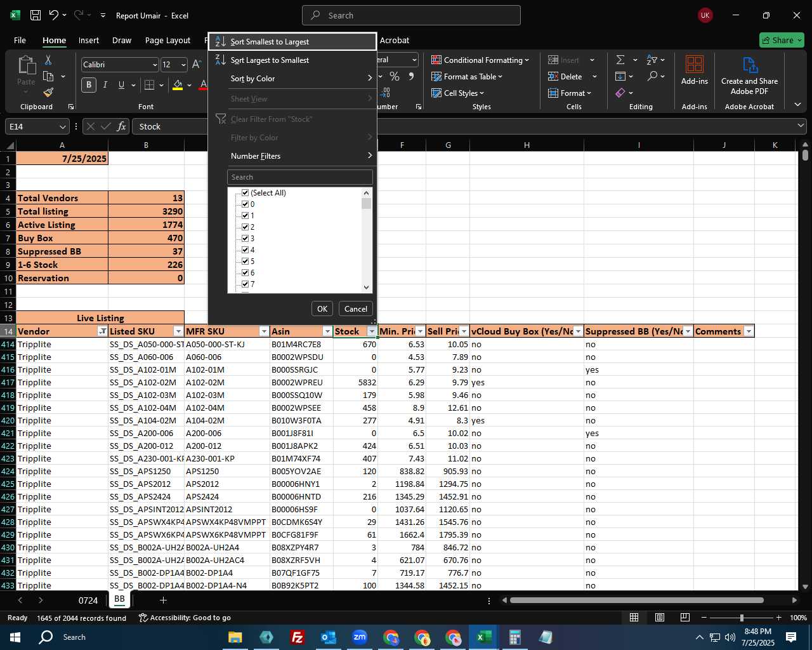The height and width of the screenshot is (650, 812).
Task: Open the Add-ins button
Action: pyautogui.click(x=695, y=71)
